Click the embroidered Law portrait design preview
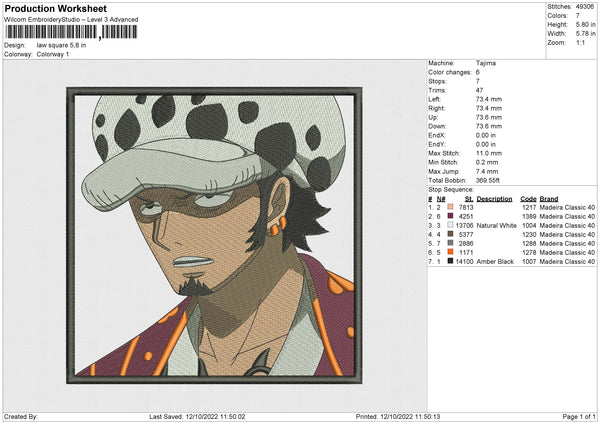Screen dimensions: 600x424 point(214,235)
